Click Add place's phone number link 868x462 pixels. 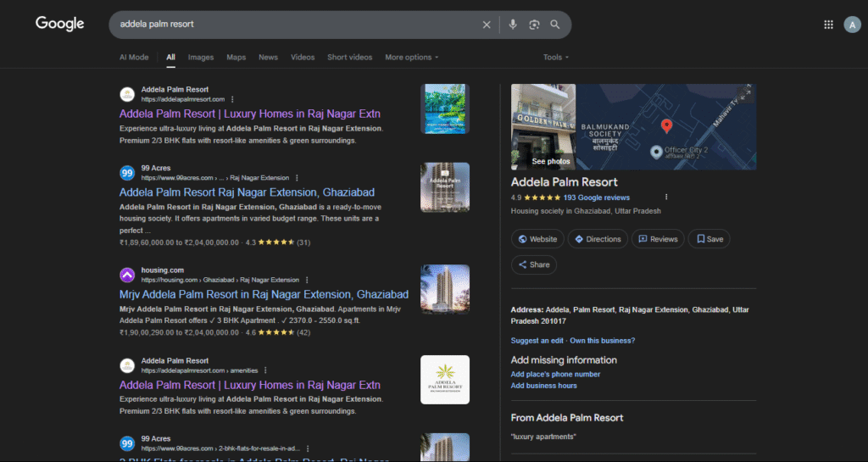click(x=555, y=374)
